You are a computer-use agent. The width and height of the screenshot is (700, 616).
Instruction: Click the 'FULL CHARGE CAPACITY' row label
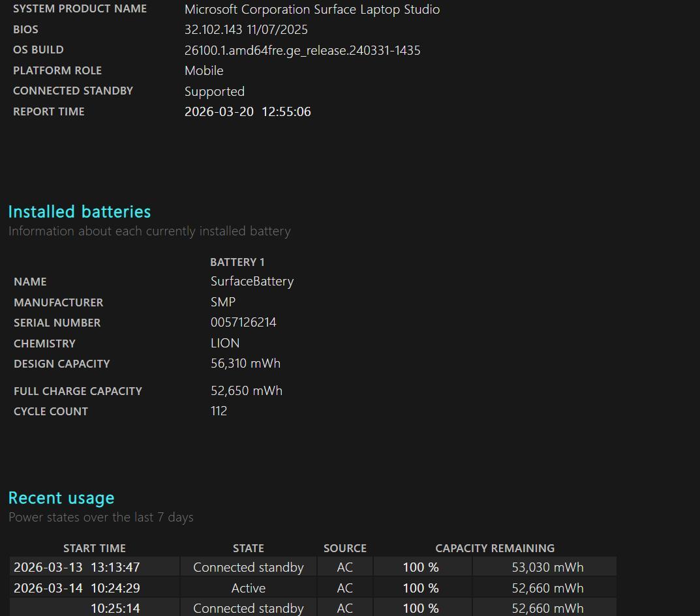click(x=78, y=390)
